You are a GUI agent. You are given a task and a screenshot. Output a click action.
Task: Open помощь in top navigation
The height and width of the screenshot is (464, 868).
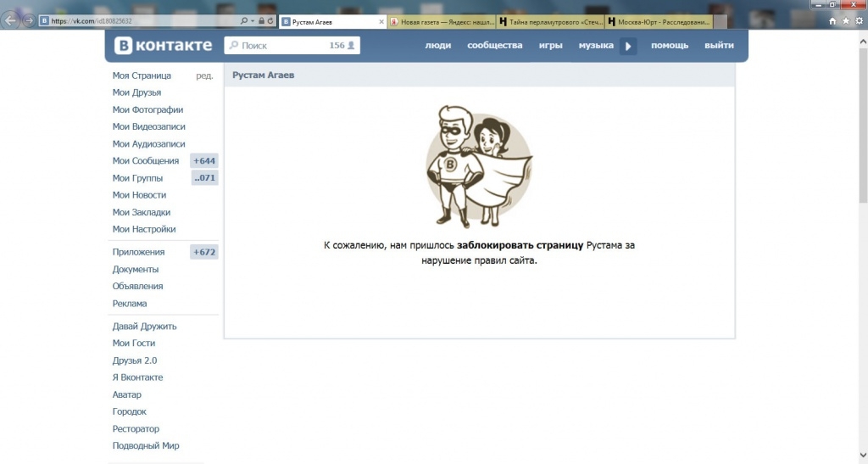coord(670,46)
